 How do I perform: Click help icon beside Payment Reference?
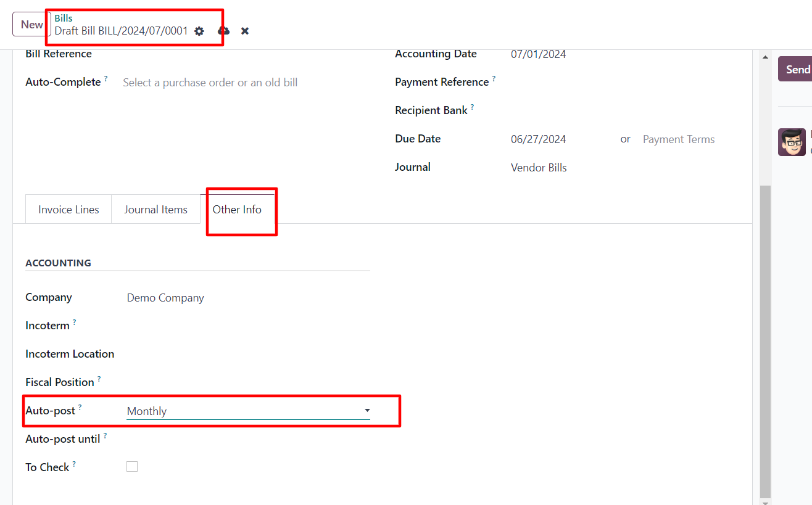[x=494, y=79]
